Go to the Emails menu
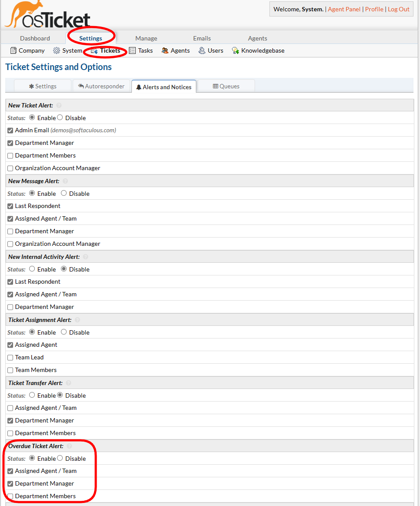 202,38
